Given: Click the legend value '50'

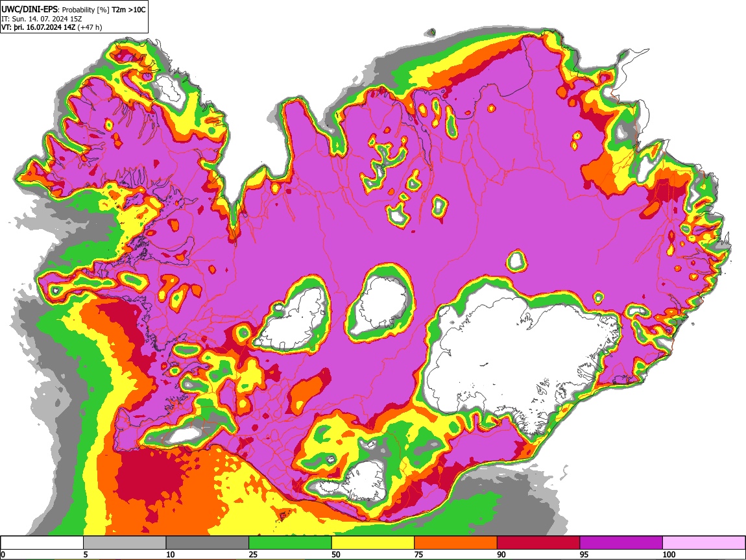Looking at the screenshot, I should pos(336,554).
